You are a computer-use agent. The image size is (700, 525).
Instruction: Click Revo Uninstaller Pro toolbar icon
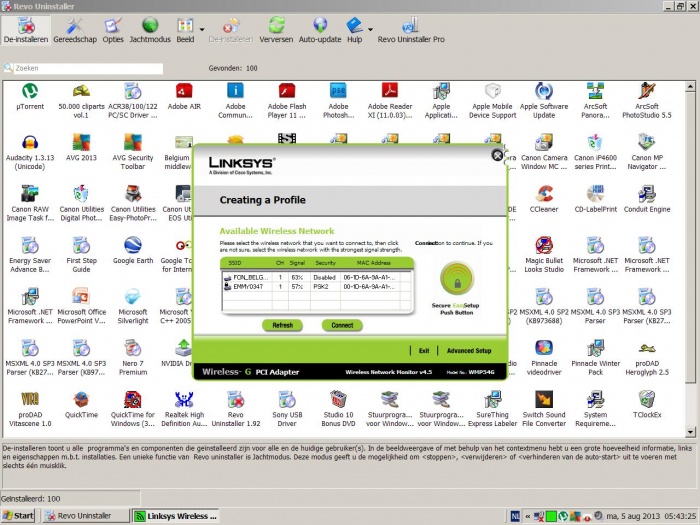coord(411,30)
